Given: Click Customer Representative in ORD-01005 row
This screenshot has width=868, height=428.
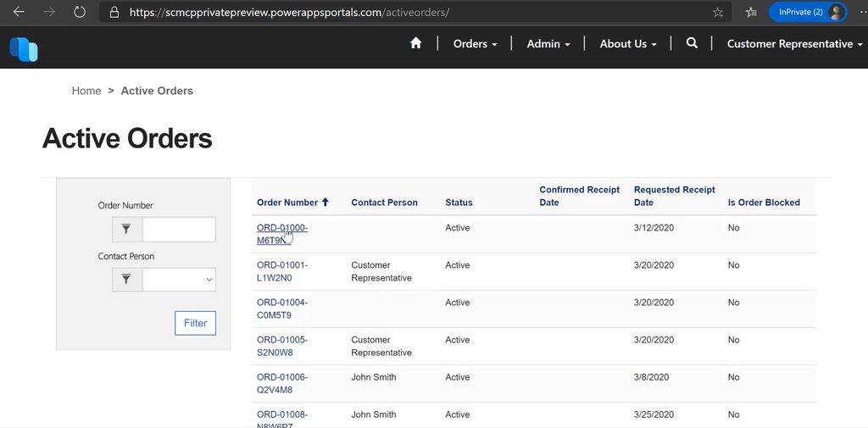Looking at the screenshot, I should tap(381, 346).
